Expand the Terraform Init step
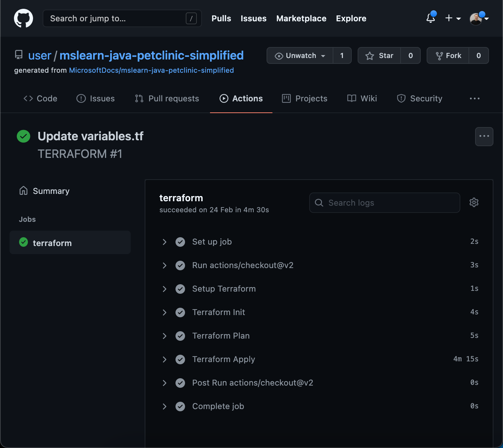Image resolution: width=503 pixels, height=448 pixels. [x=164, y=312]
